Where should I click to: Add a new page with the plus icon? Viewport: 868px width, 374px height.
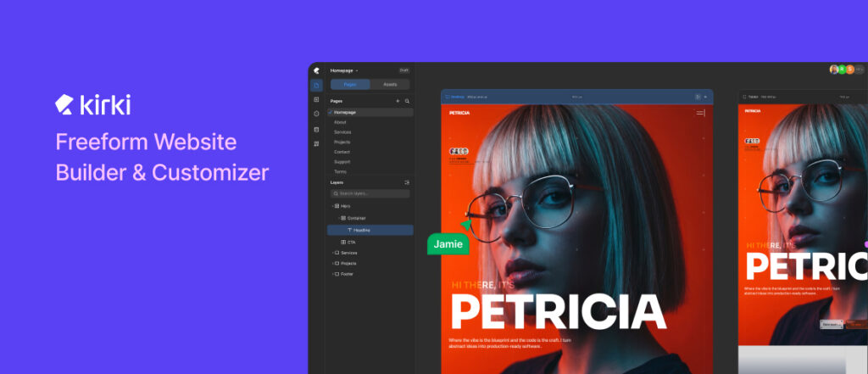398,102
